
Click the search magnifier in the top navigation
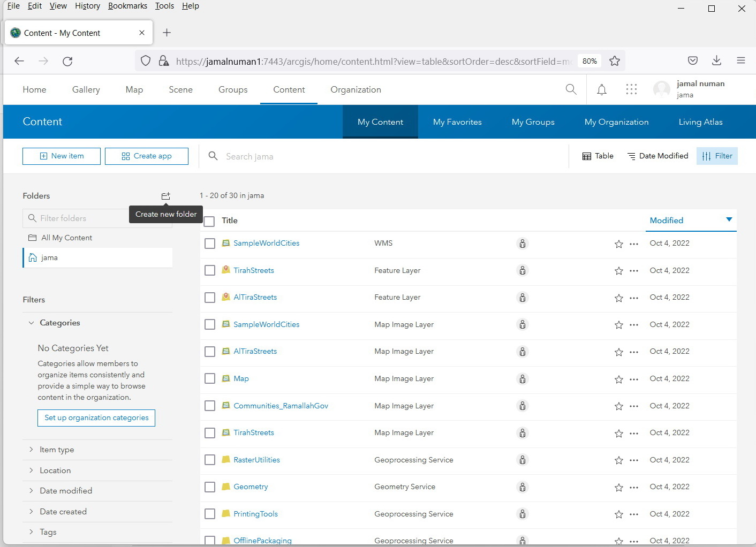pos(571,89)
